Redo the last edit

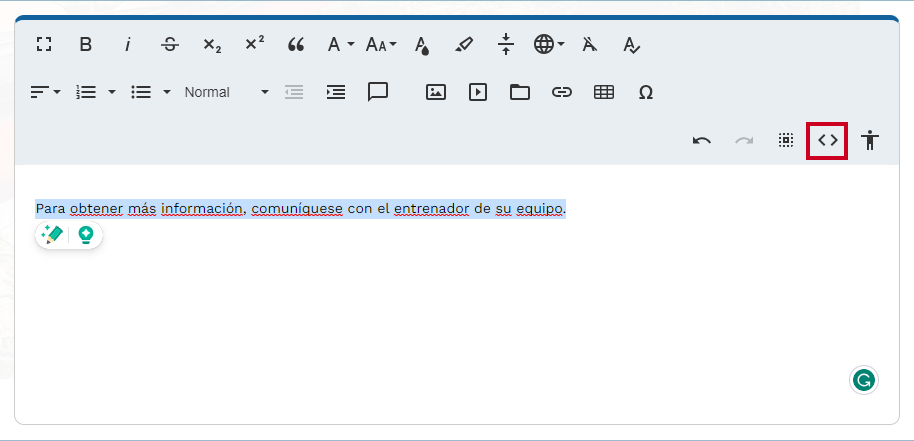pos(744,140)
